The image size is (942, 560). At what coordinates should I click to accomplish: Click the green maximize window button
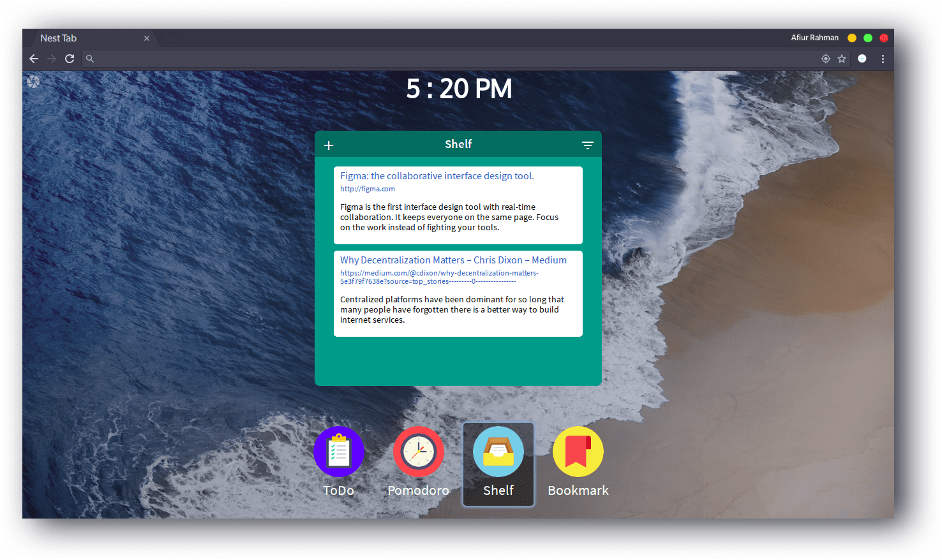(868, 38)
